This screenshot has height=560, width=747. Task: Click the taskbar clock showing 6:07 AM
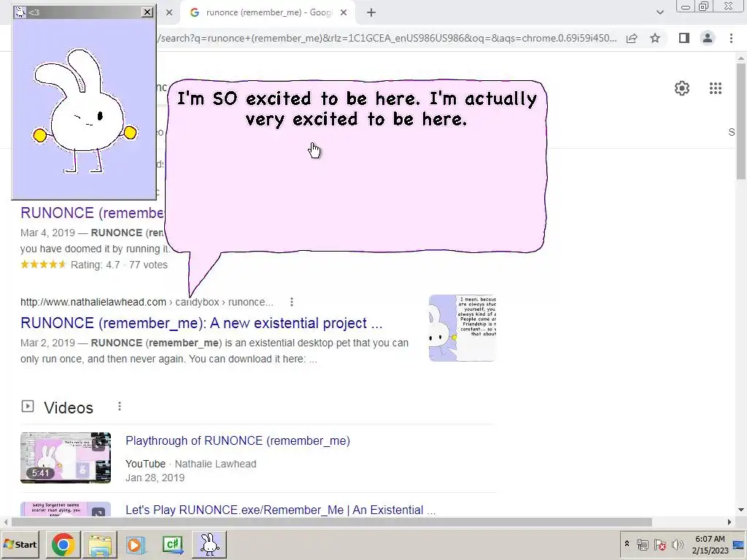tap(710, 544)
